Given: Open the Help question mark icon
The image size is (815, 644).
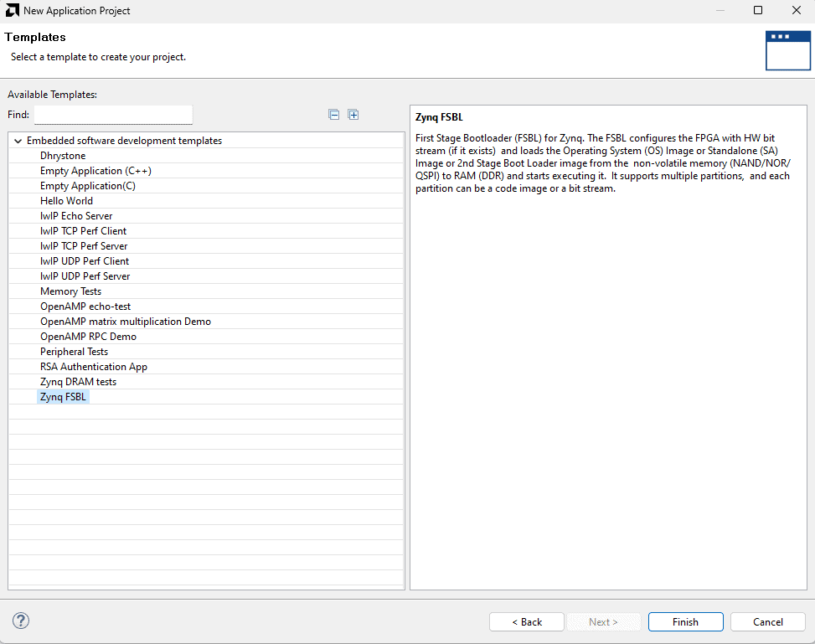Looking at the screenshot, I should click(22, 621).
